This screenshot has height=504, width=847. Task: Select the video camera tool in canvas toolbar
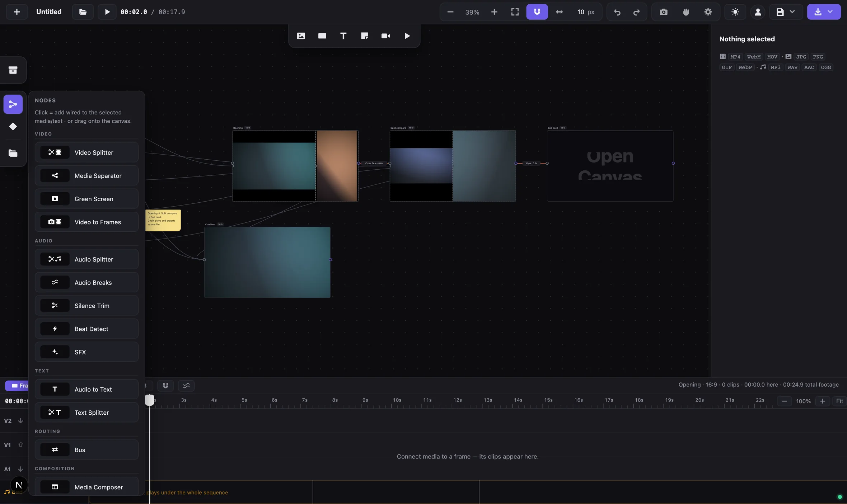[x=386, y=36]
